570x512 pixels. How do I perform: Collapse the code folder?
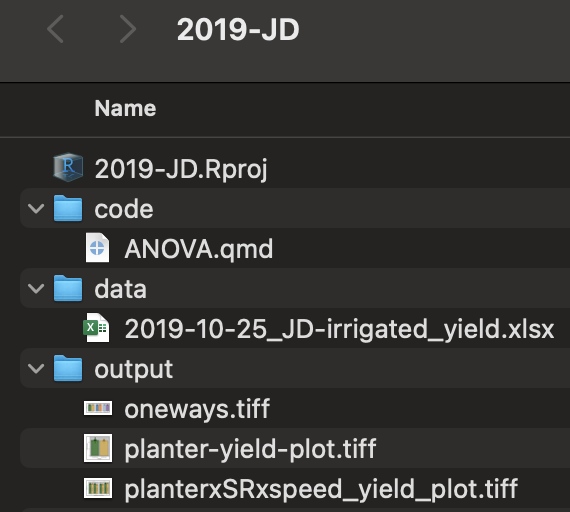(36, 208)
